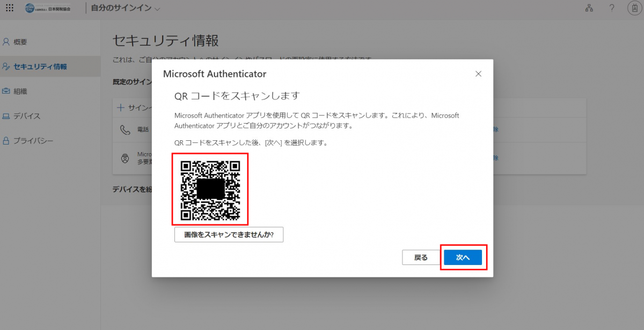Open help with the question mark icon

[x=612, y=9]
